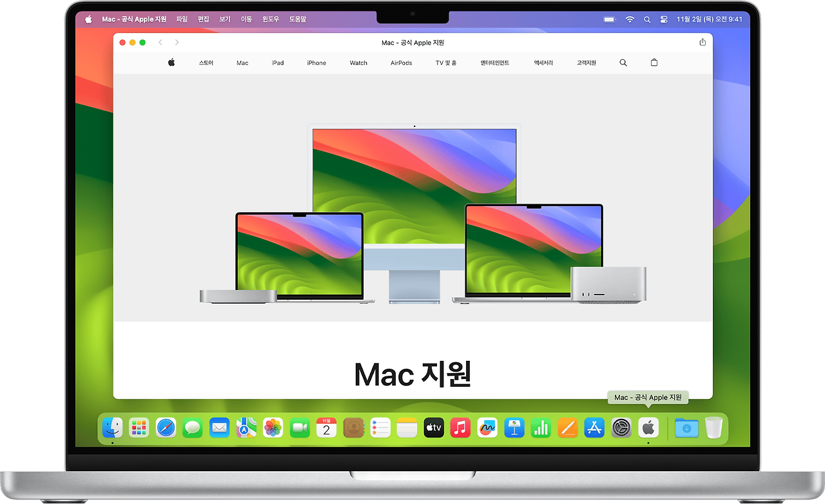Click the window title 'Mac - 공식 Apple 지원'
The image size is (825, 504).
tap(413, 43)
